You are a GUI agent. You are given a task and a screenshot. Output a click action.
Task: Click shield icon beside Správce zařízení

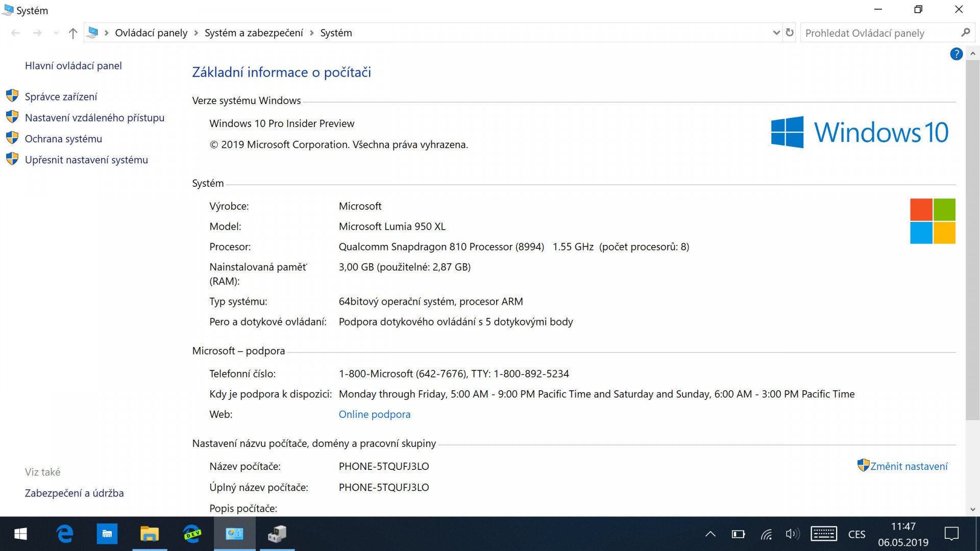tap(12, 96)
